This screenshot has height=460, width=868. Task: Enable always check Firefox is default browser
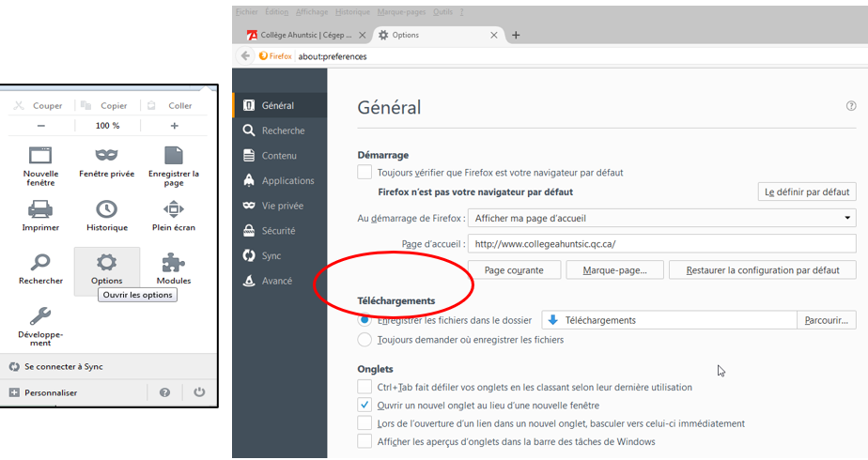pos(364,173)
